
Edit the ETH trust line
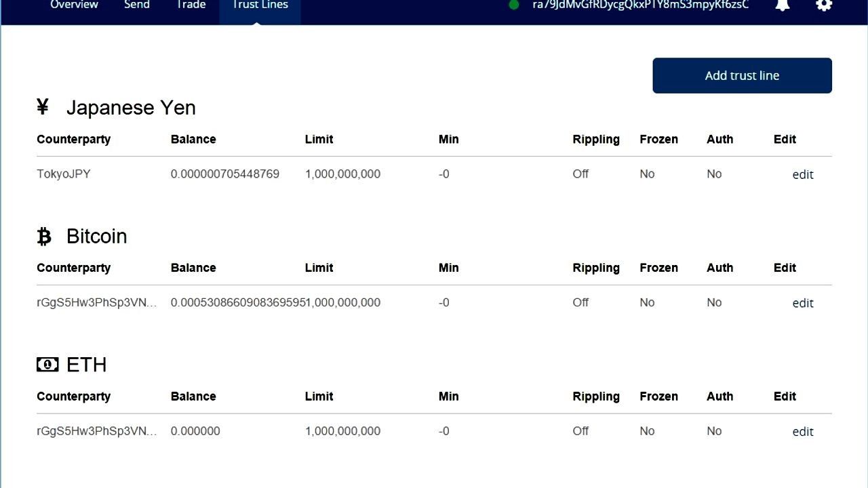[802, 432]
